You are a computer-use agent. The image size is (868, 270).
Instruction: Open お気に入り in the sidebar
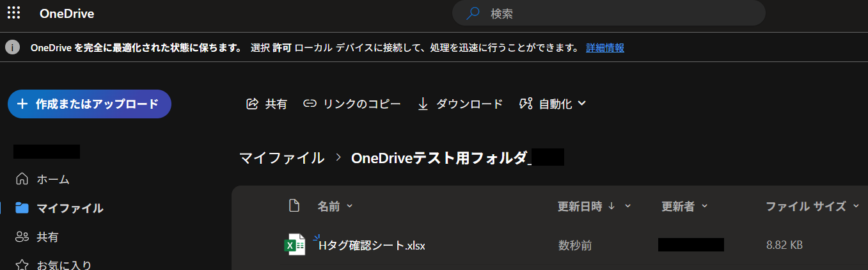[54, 265]
